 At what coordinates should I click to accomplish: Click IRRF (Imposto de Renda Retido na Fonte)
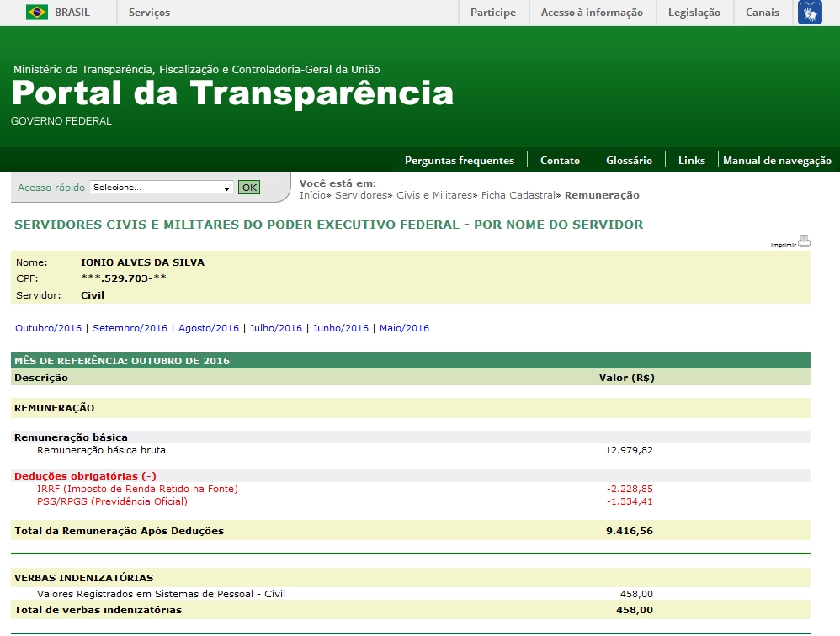coord(137,489)
